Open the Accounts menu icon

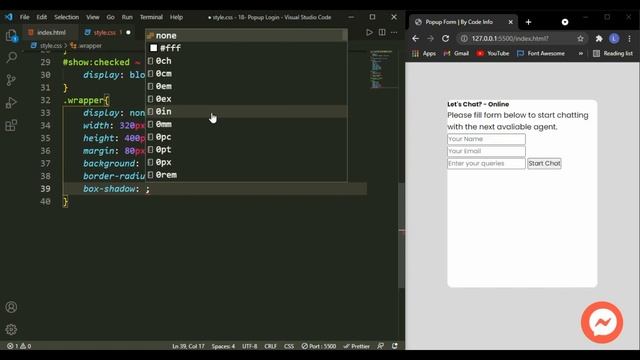pyautogui.click(x=11, y=307)
